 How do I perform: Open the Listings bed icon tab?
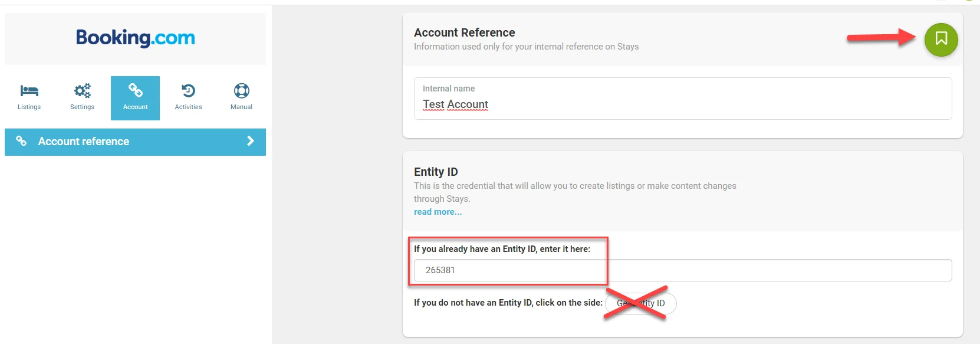tap(29, 91)
